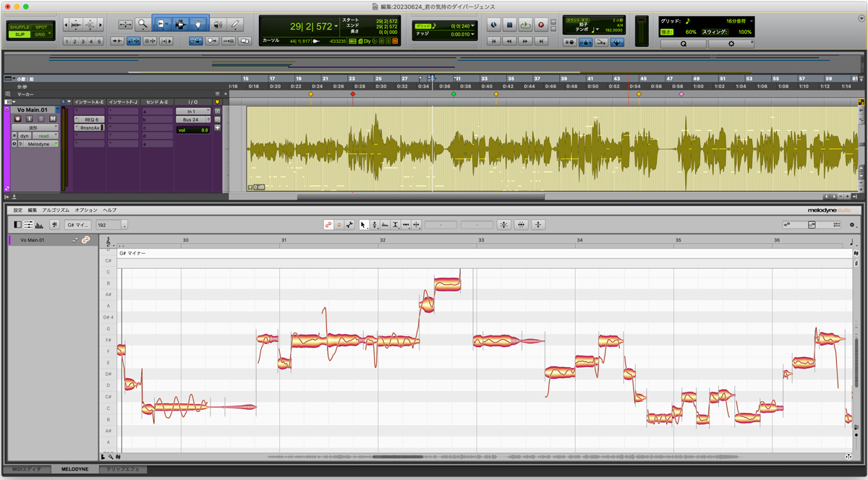868x480 pixels.
Task: Select the Trim tool
Action: (162, 25)
